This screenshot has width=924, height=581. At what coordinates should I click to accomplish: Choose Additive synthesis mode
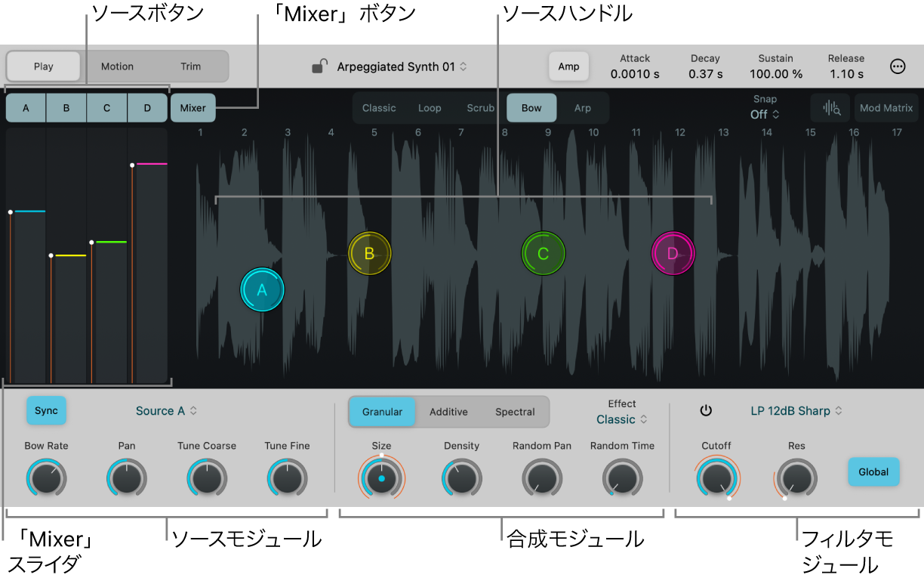tap(448, 412)
